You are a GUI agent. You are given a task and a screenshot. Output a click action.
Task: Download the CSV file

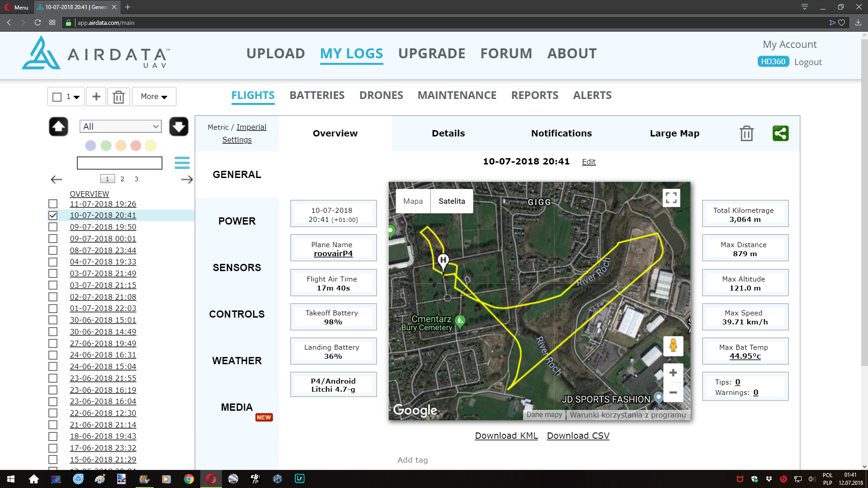coord(578,436)
